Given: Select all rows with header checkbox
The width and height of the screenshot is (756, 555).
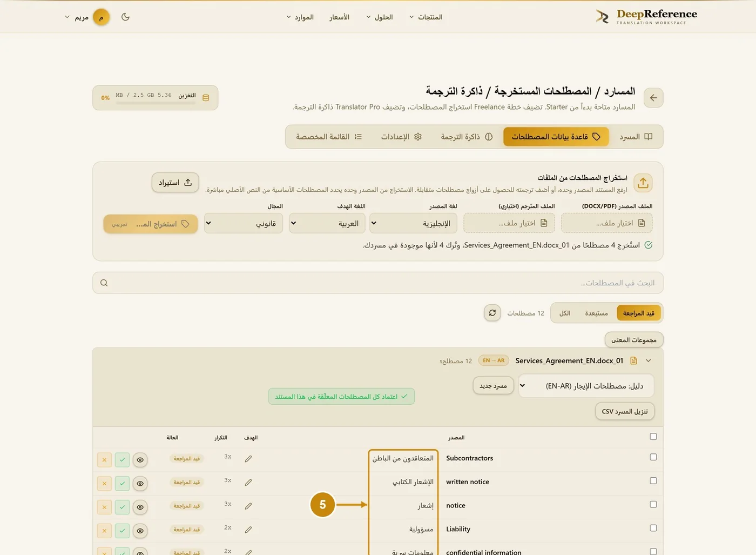Looking at the screenshot, I should (x=653, y=437).
